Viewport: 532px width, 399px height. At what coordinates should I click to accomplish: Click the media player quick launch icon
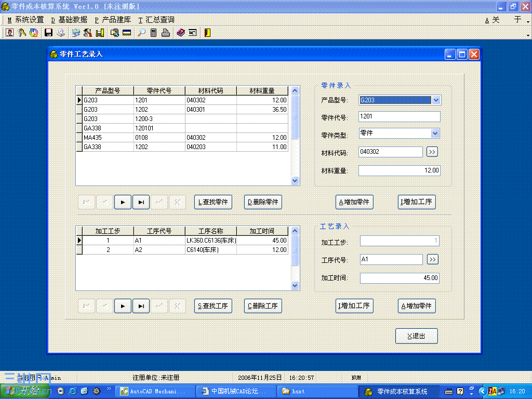click(x=60, y=391)
